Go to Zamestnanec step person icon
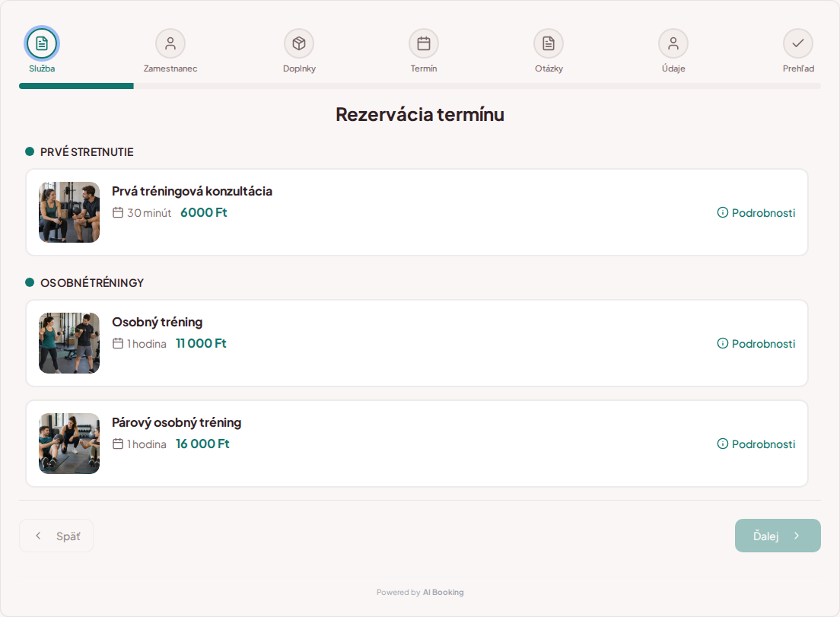 (x=170, y=43)
